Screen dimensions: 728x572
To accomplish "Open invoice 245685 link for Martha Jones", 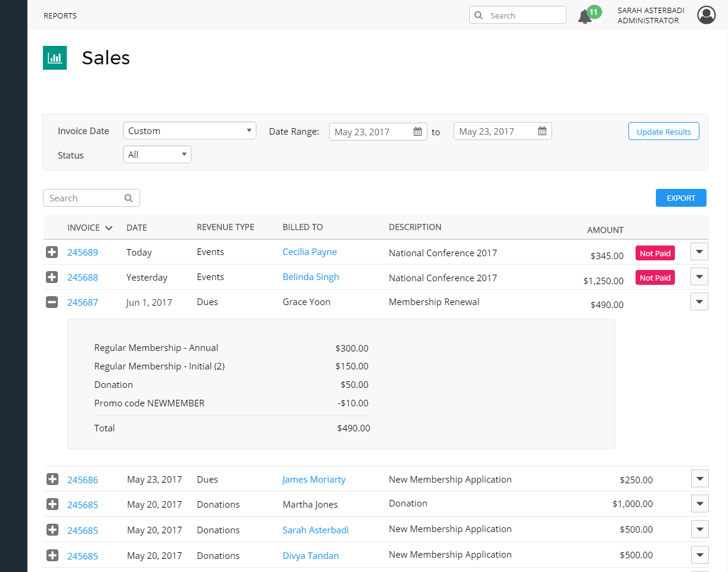I will click(x=83, y=505).
